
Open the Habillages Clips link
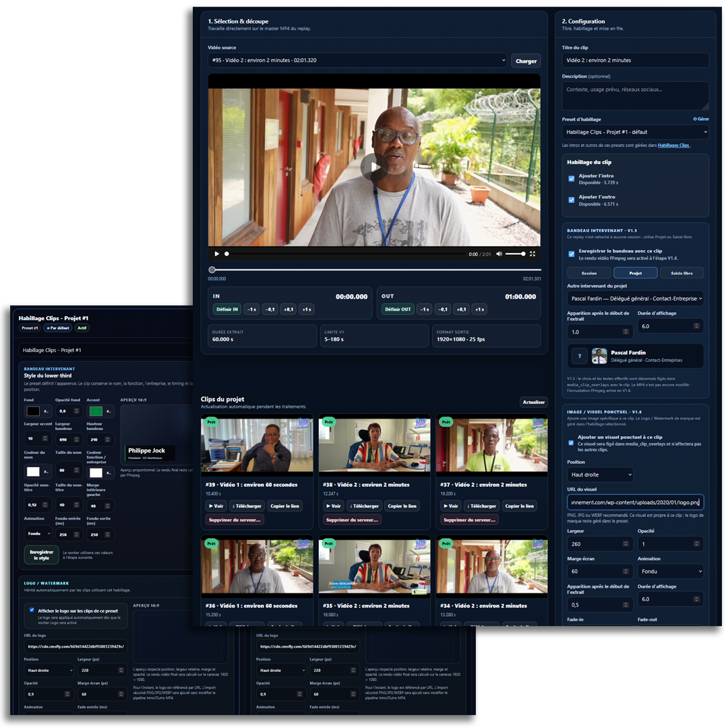[x=673, y=146]
